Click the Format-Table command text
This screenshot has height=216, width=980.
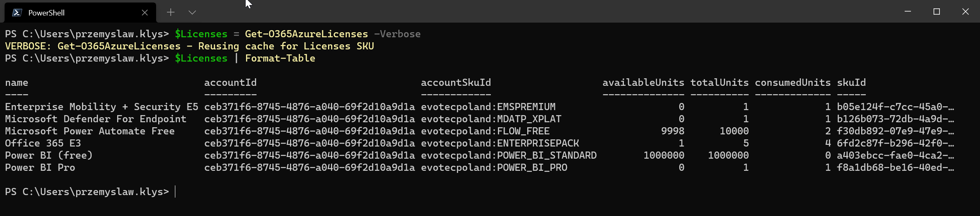click(280, 58)
